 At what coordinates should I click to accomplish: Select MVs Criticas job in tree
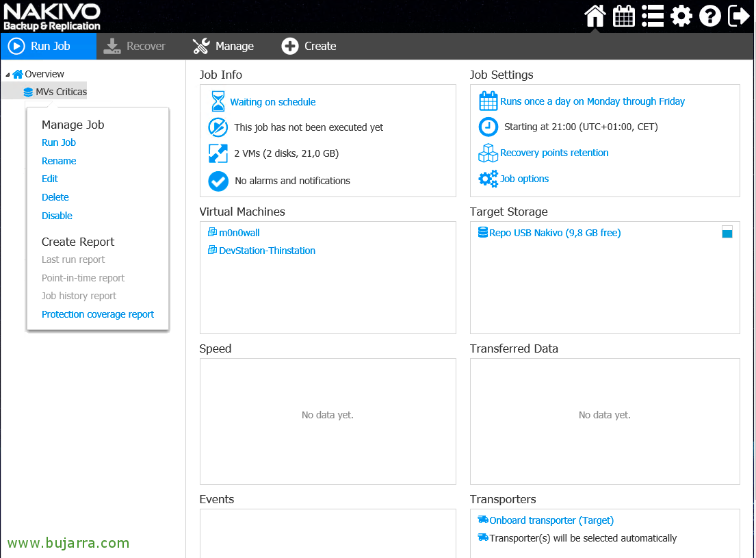point(61,92)
